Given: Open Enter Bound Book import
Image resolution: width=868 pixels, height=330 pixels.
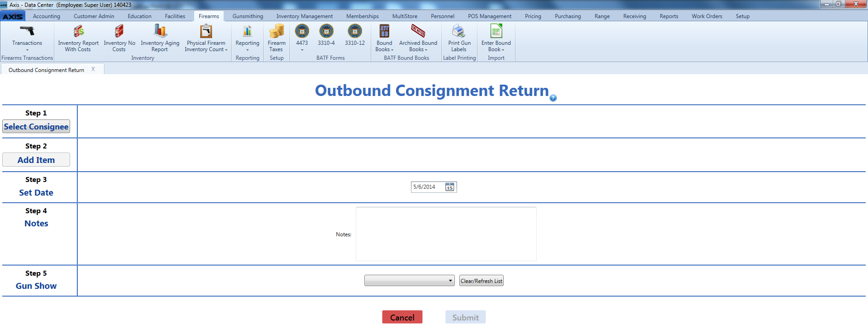Looking at the screenshot, I should (496, 38).
